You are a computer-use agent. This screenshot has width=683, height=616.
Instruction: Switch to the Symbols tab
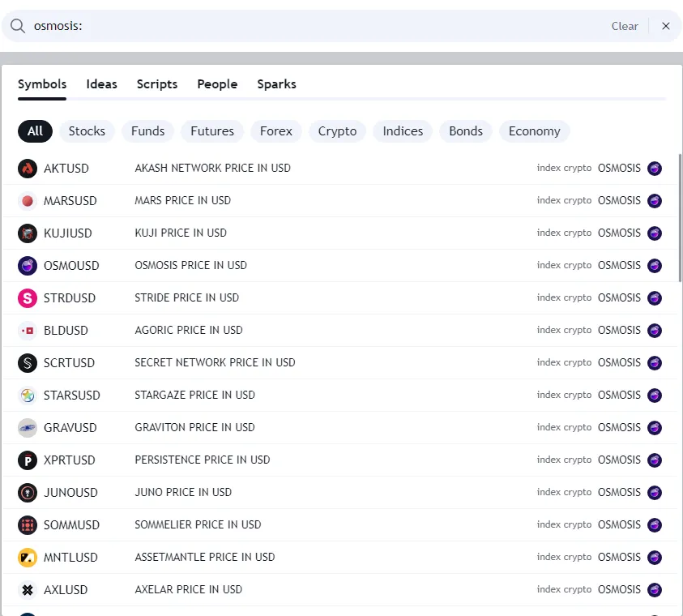pyautogui.click(x=42, y=84)
